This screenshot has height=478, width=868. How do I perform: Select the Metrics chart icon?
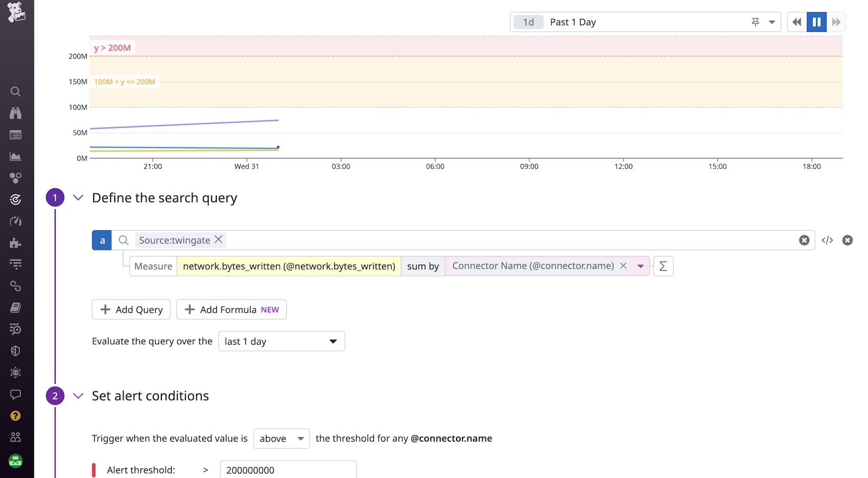coord(15,156)
